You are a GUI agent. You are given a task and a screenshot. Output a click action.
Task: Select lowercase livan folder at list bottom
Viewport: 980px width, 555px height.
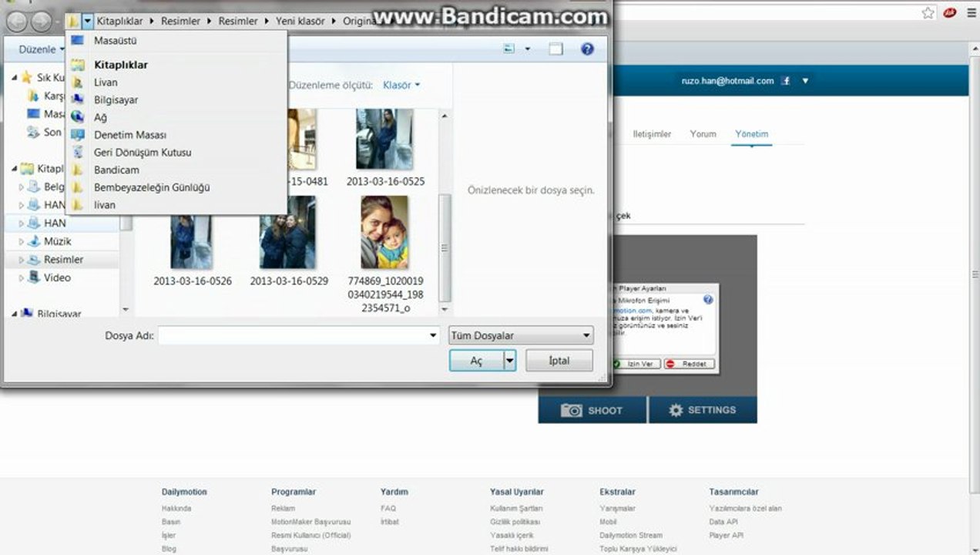pyautogui.click(x=105, y=205)
